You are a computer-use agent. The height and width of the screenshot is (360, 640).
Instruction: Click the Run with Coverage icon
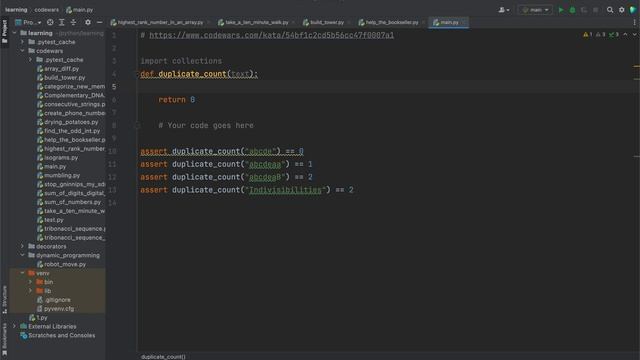point(584,10)
